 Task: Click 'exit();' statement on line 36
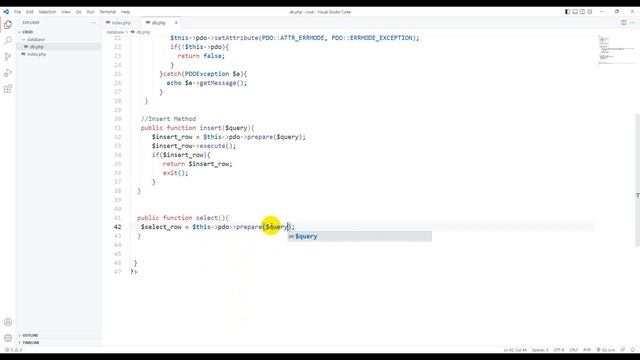click(x=176, y=173)
